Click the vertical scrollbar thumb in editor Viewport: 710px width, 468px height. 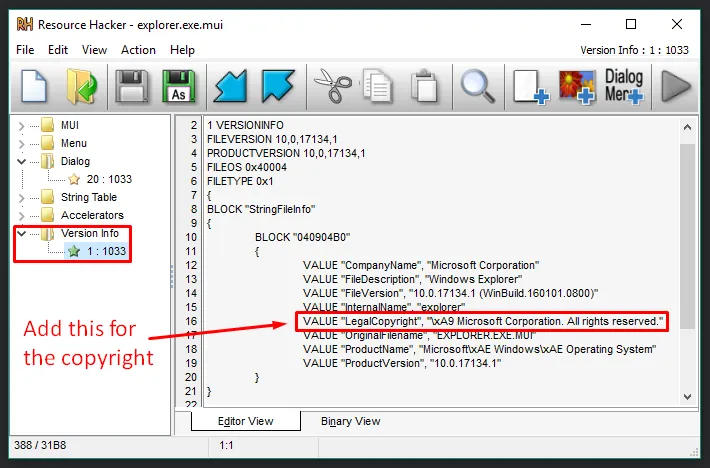687,236
